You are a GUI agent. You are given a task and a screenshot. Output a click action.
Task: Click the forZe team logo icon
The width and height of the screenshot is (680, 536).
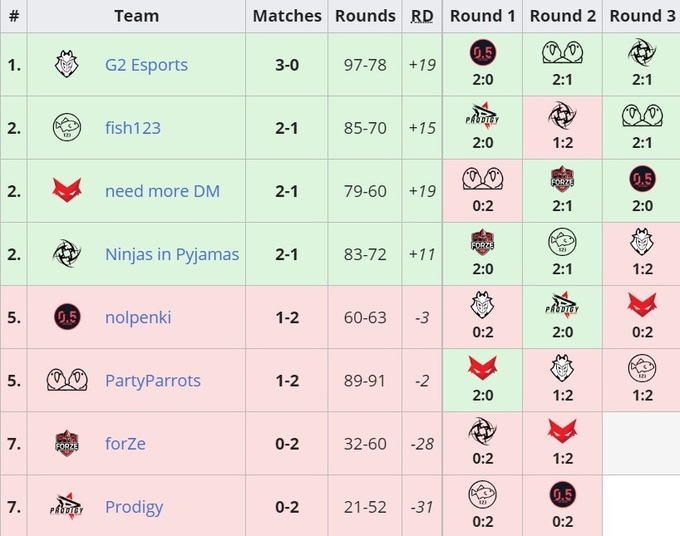(x=67, y=443)
